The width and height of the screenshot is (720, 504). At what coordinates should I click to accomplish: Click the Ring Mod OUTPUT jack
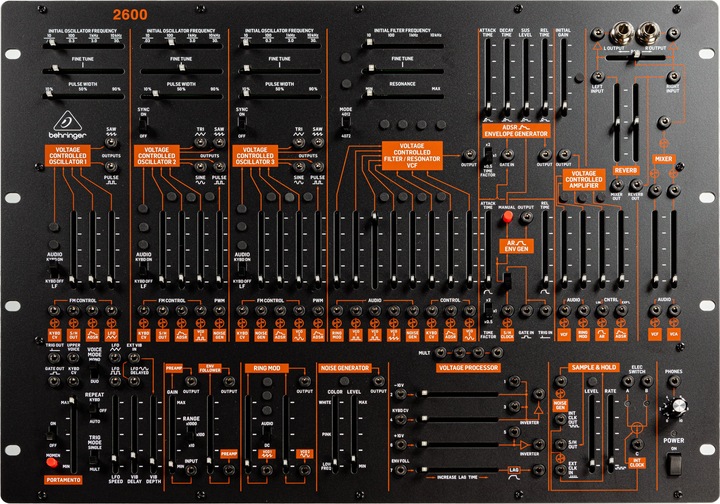click(x=304, y=381)
